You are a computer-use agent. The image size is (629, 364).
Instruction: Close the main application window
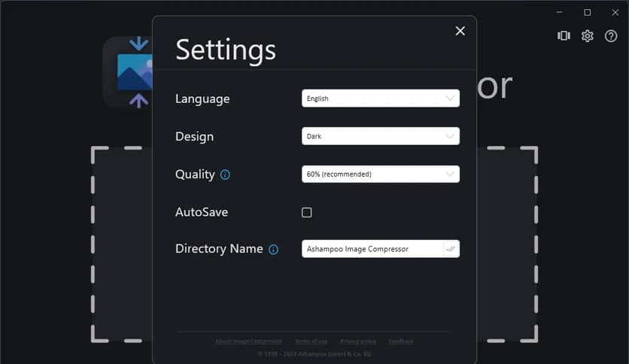coord(615,13)
